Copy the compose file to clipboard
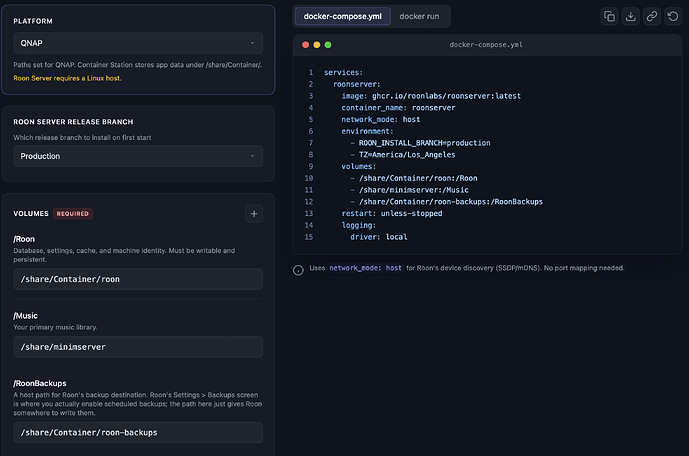This screenshot has height=456, width=689. click(x=609, y=16)
